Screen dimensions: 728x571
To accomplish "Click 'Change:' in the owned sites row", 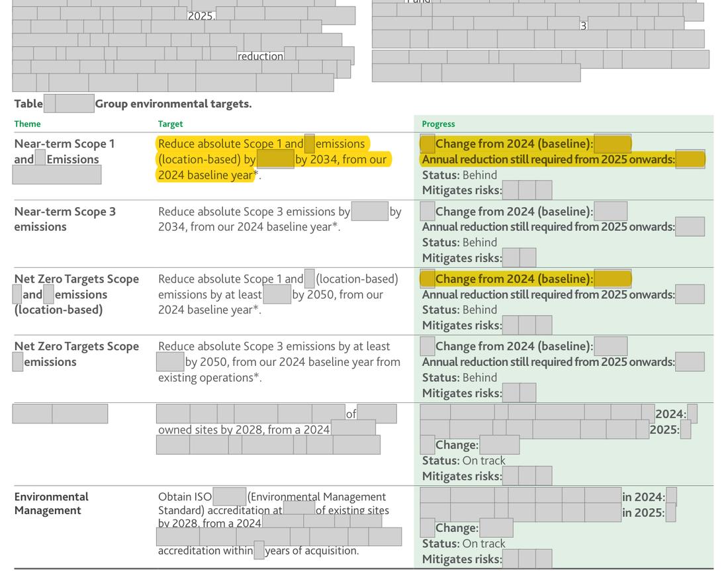I will tap(457, 445).
